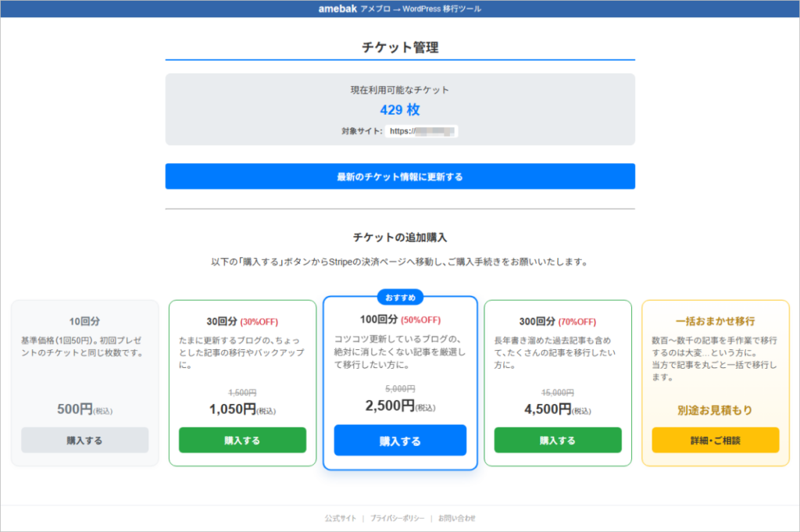The image size is (800, 532).
Task: Click the 別途お見積もり price text
Action: click(x=715, y=410)
